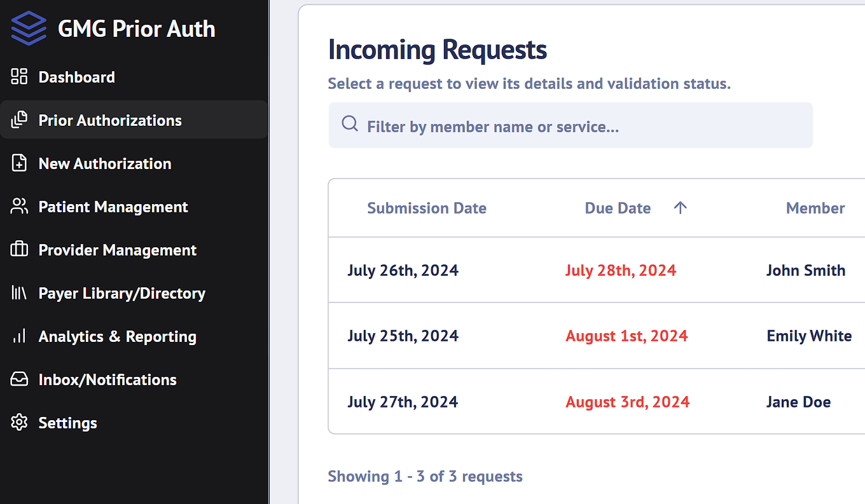The height and width of the screenshot is (504, 865).
Task: Click the Dashboard grid icon
Action: click(x=20, y=77)
